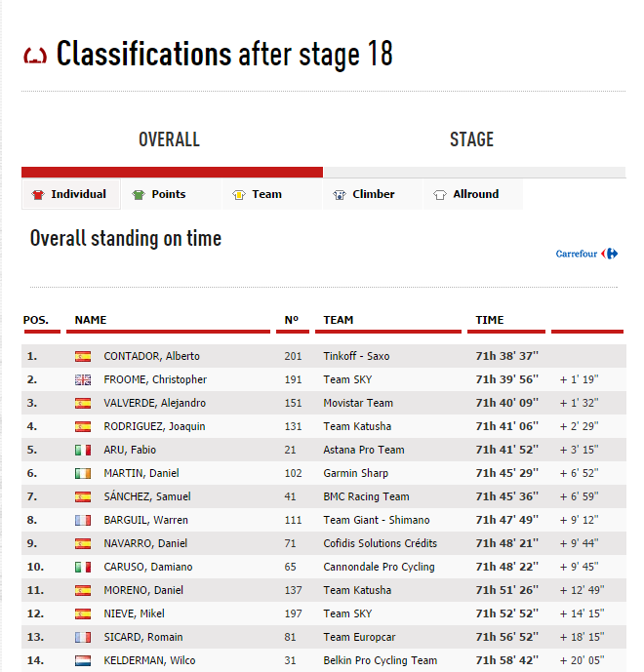
Task: Click the Carrefour sponsor logo
Action: click(x=586, y=254)
